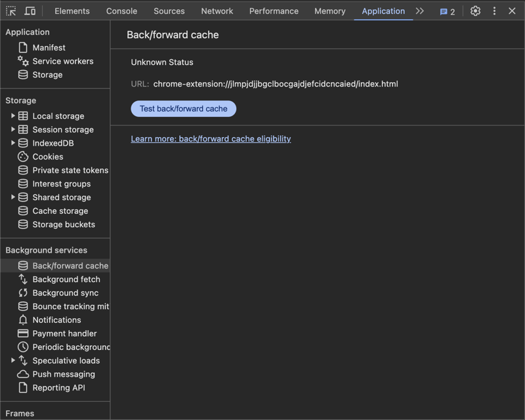Select Service workers label in sidebar
525x420 pixels.
pos(63,61)
